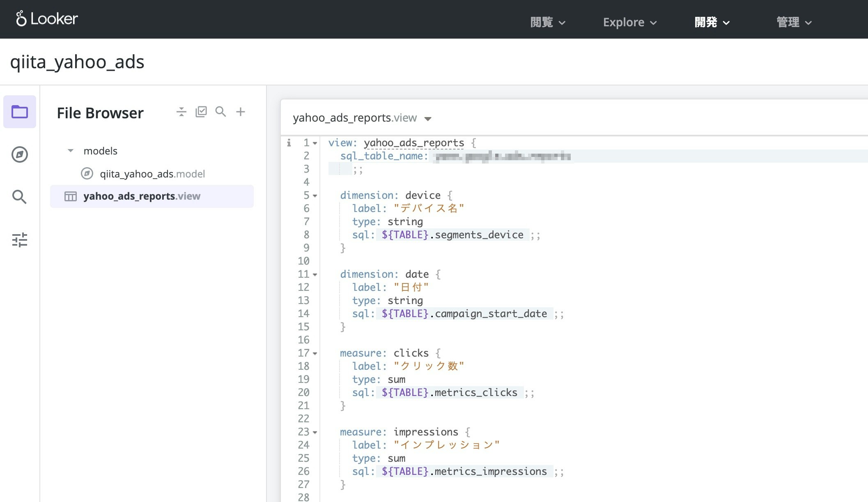Click the "日付" label value
Viewport: 868px width, 502px height.
tap(411, 287)
